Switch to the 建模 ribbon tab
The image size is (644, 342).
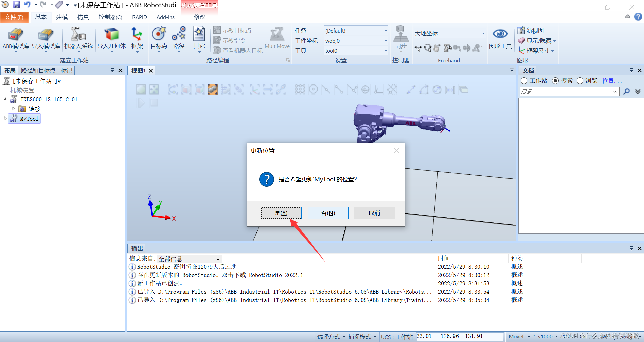tap(62, 17)
